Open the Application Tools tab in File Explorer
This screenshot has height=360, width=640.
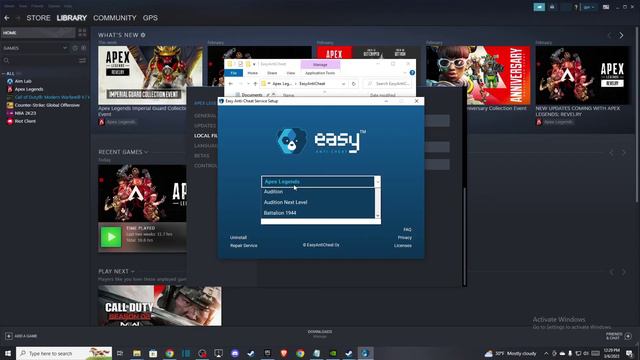[x=320, y=73]
